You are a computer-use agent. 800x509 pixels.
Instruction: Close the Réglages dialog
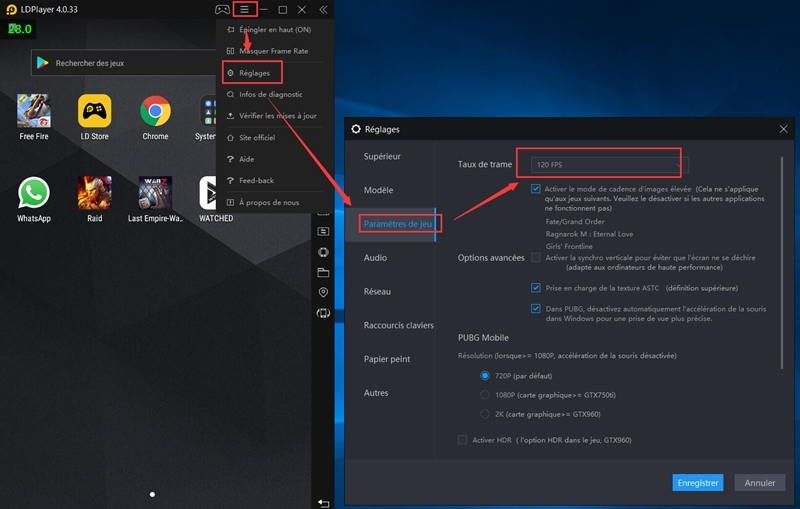point(783,129)
